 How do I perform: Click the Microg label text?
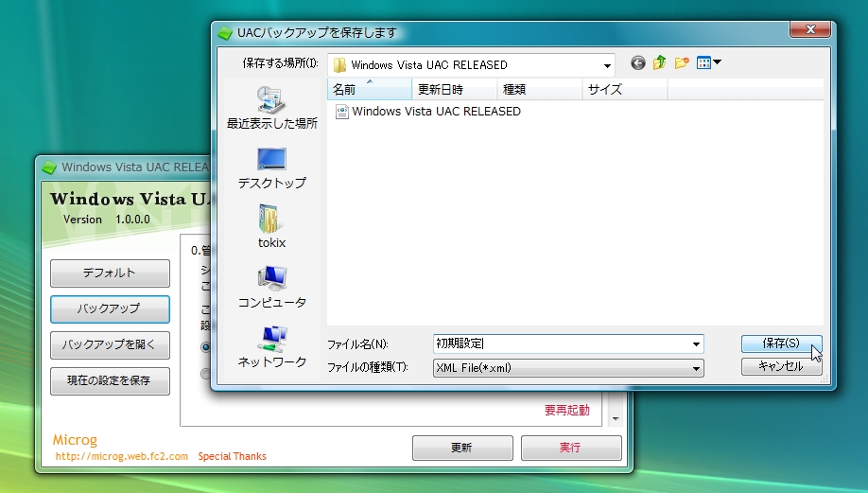pos(75,440)
